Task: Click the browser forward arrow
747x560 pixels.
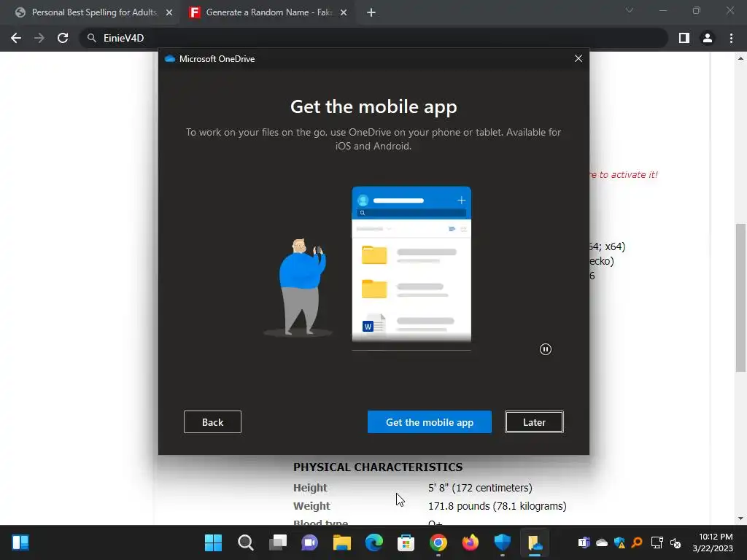Action: [x=39, y=38]
